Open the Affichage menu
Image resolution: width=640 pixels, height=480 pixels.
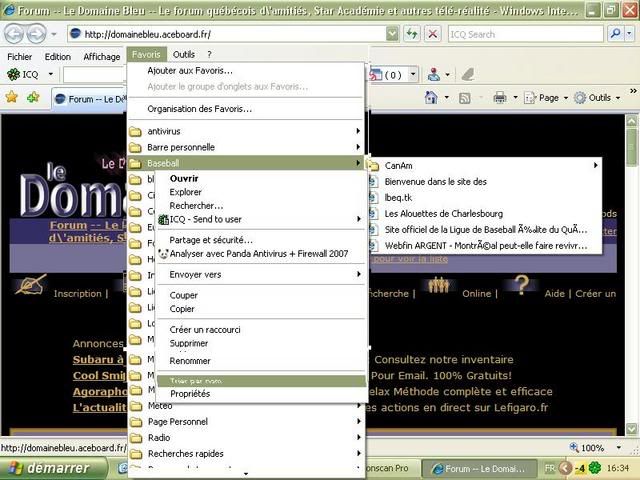[x=102, y=57]
